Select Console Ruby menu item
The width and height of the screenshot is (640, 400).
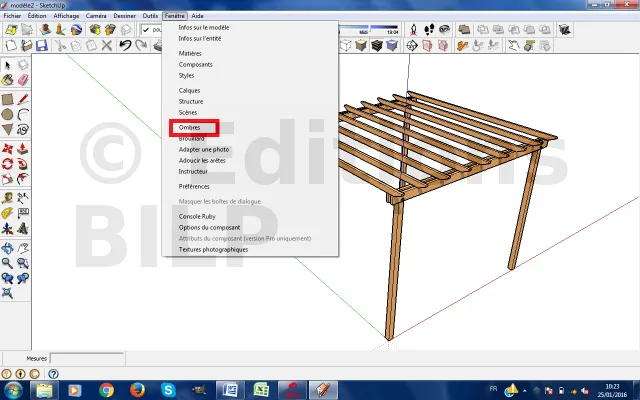coord(198,216)
